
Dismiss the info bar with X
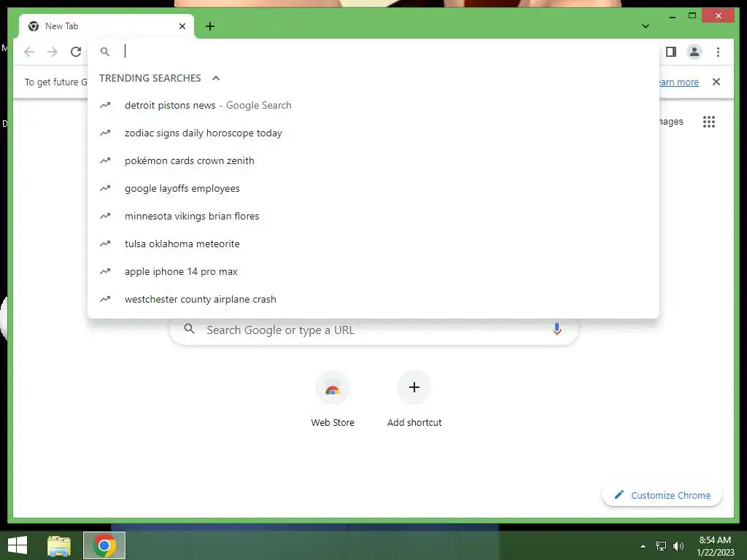pos(716,82)
